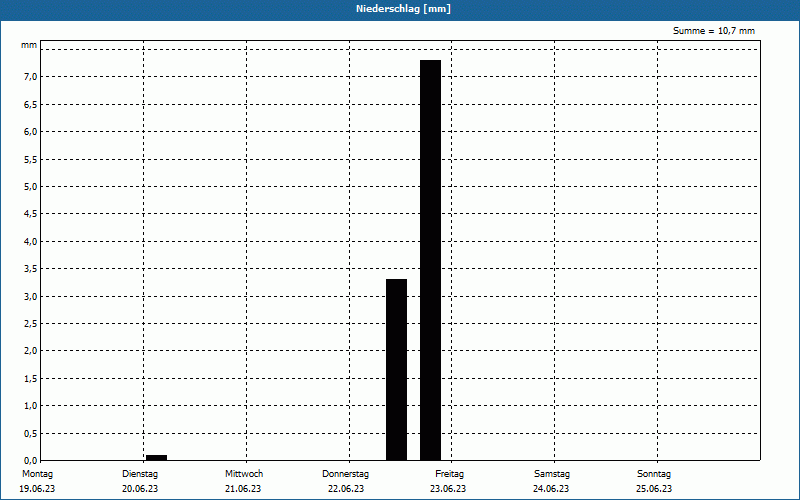Click the date 23.06.23
Image resolution: width=800 pixels, height=500 pixels.
coord(448,489)
